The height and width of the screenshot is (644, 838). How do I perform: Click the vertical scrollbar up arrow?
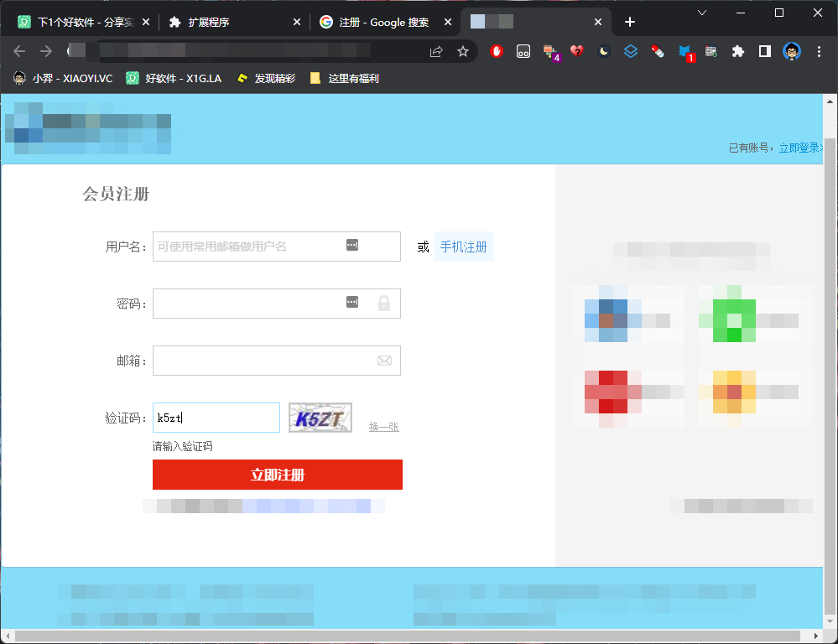pyautogui.click(x=830, y=101)
